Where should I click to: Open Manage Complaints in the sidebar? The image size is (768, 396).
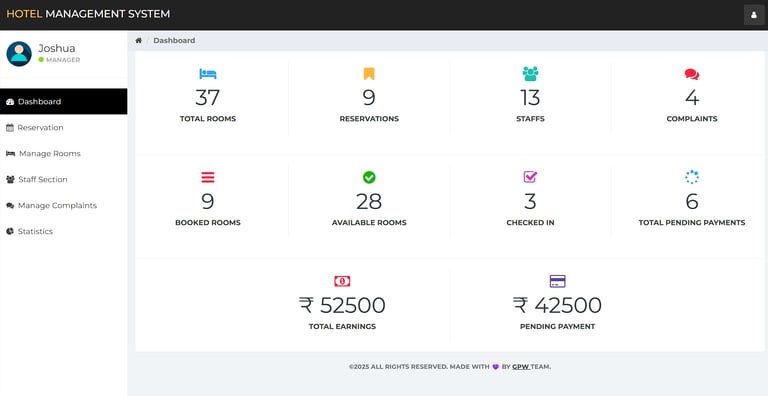point(64,205)
